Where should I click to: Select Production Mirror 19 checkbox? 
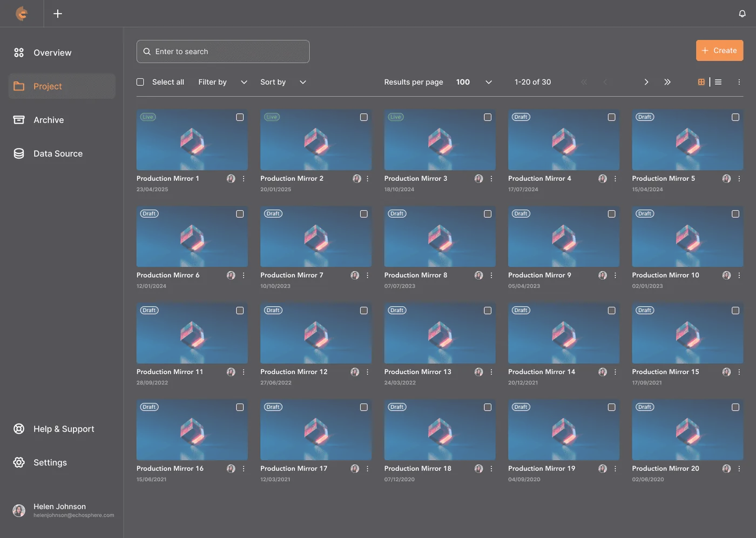pos(612,407)
